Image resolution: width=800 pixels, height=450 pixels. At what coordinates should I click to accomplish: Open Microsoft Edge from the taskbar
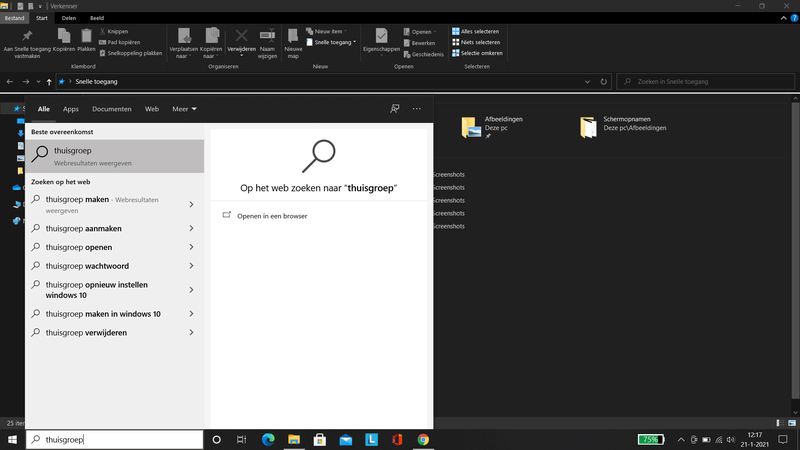coord(268,440)
